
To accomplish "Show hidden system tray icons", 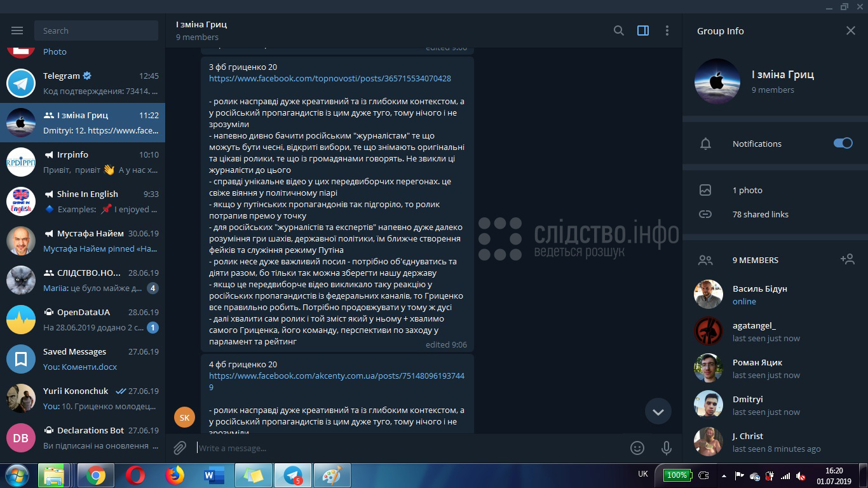I will coord(724,475).
